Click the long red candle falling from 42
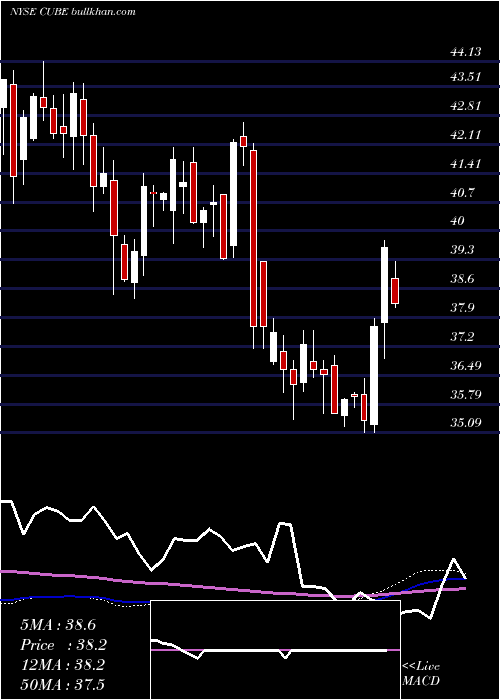 [x=254, y=239]
